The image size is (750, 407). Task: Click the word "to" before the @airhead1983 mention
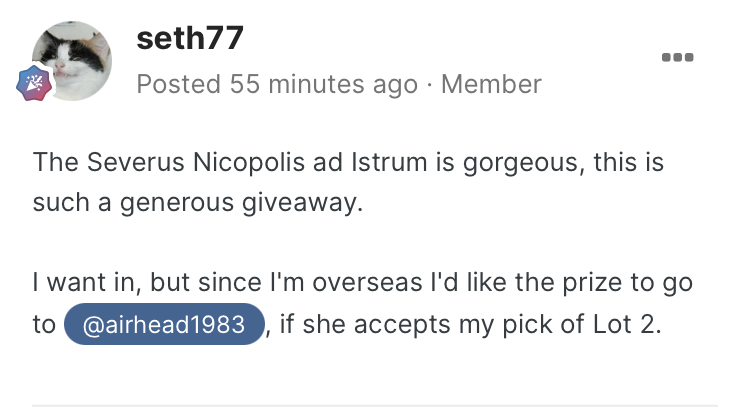point(44,325)
